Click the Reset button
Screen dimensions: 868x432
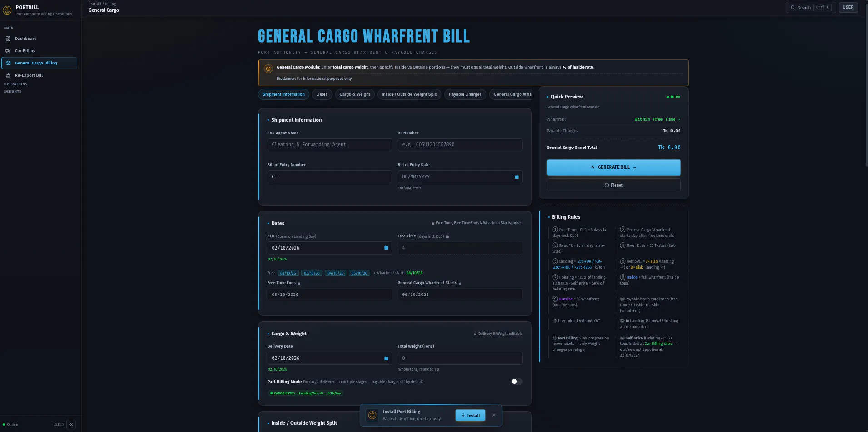tap(614, 185)
